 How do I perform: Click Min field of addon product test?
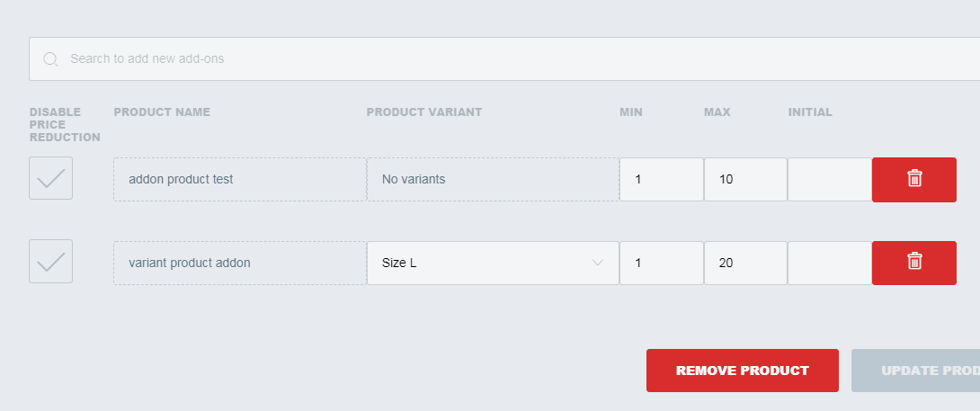[661, 180]
